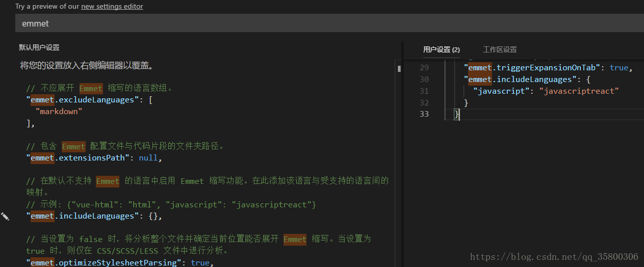Open the new settings editor link

112,7
